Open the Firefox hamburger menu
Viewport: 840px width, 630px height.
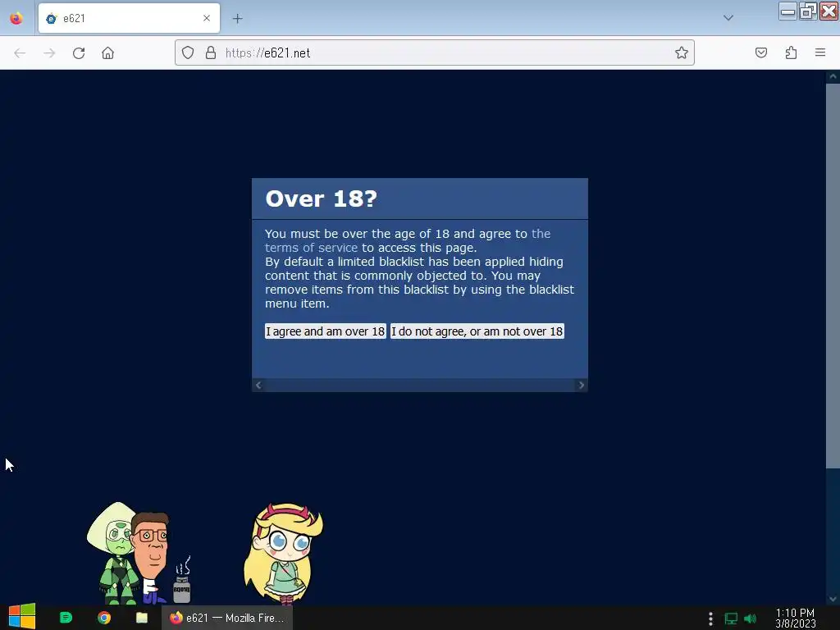(x=820, y=52)
